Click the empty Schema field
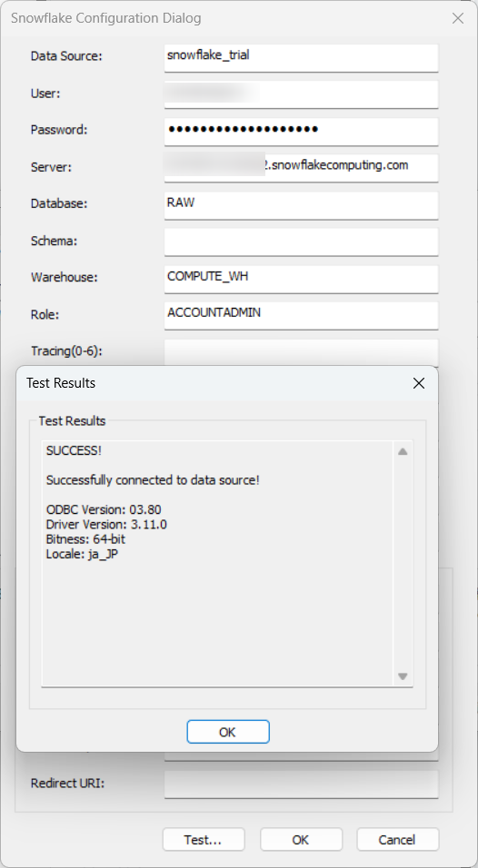The width and height of the screenshot is (478, 868). 302,242
